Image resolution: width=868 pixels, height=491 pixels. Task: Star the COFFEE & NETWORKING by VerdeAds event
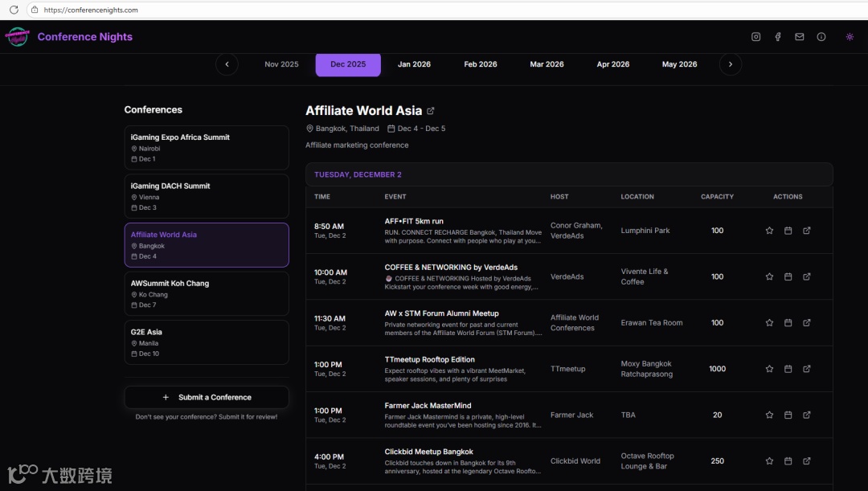click(x=769, y=276)
